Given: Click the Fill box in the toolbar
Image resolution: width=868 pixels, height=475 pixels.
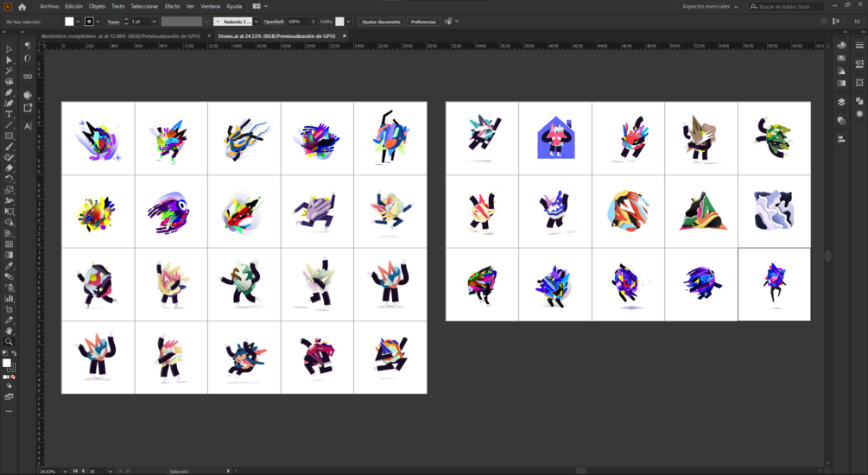Looking at the screenshot, I should [7, 364].
